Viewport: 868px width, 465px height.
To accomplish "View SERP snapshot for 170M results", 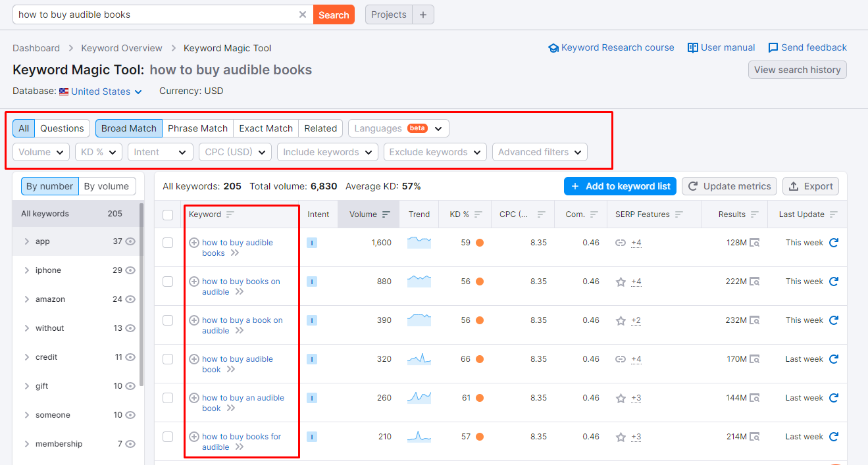I will click(755, 359).
